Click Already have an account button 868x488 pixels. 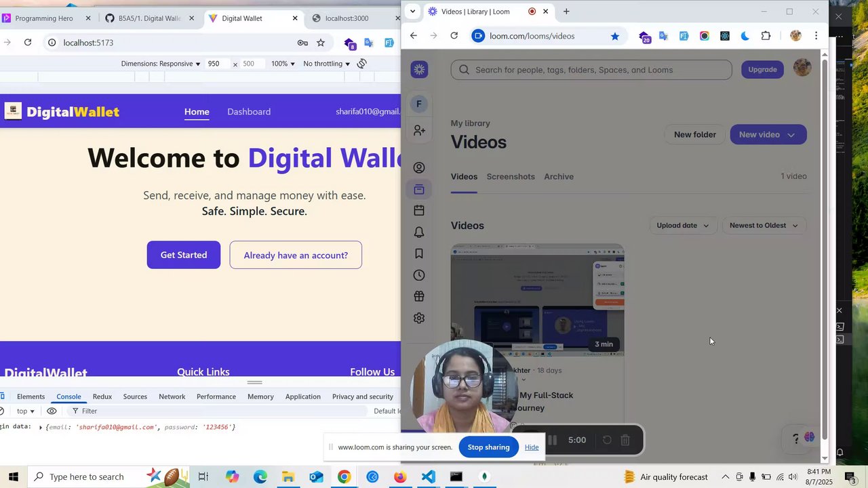tap(296, 255)
